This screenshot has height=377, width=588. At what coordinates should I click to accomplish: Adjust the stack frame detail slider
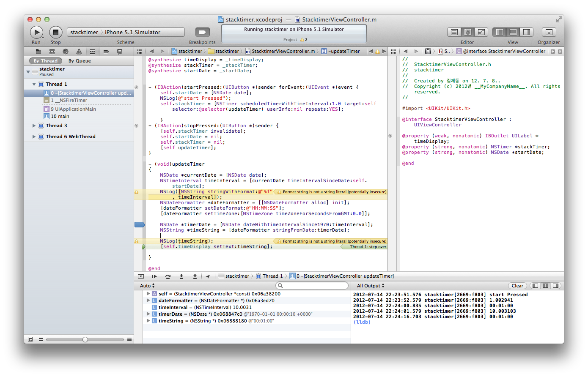(x=85, y=339)
